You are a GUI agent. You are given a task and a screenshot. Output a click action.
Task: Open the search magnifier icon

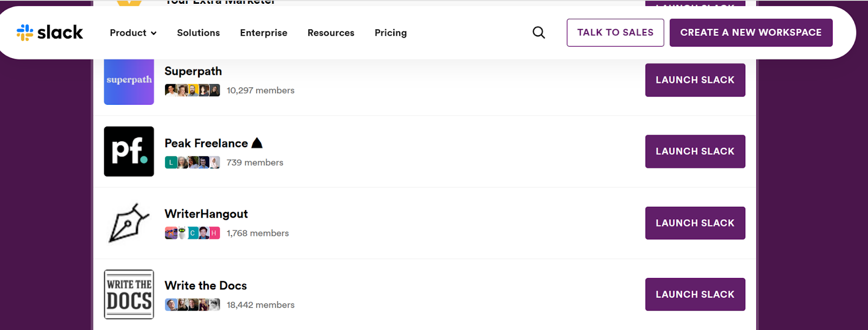539,33
